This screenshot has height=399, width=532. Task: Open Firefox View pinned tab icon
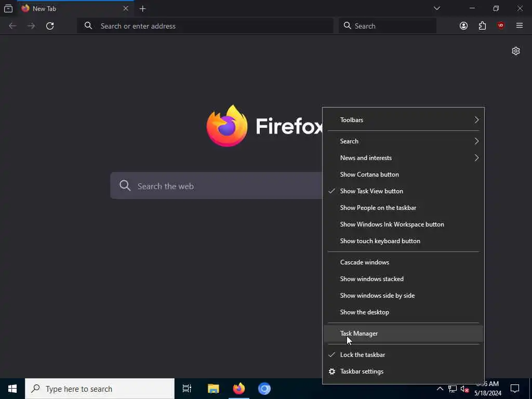pyautogui.click(x=8, y=8)
